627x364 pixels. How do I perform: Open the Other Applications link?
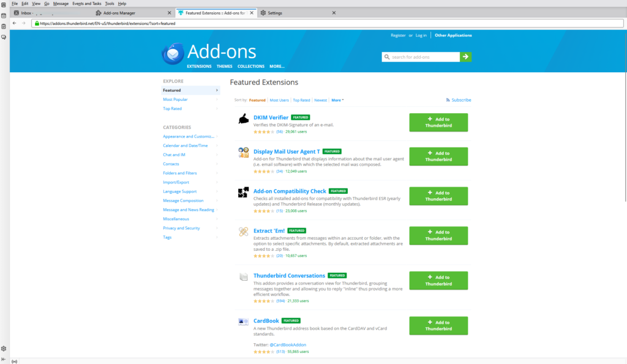point(453,35)
